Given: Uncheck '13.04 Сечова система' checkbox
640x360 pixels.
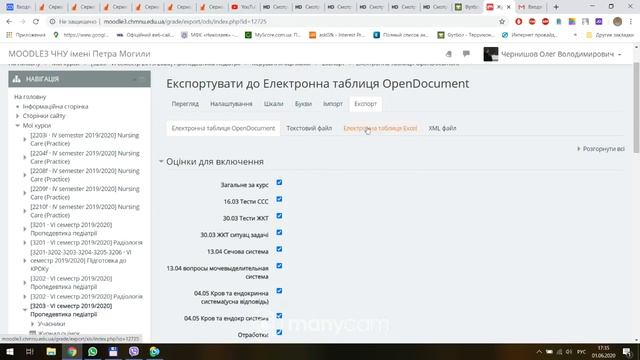Looking at the screenshot, I should pyautogui.click(x=279, y=249).
